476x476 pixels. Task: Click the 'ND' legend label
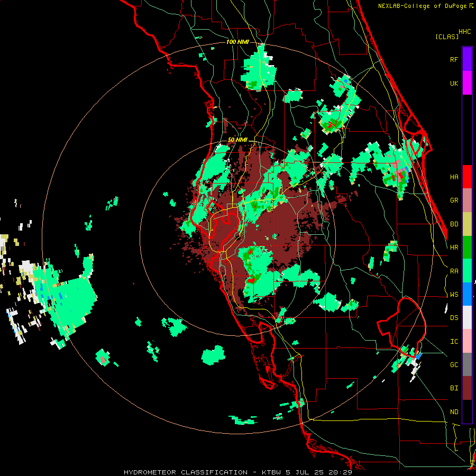[x=454, y=412]
